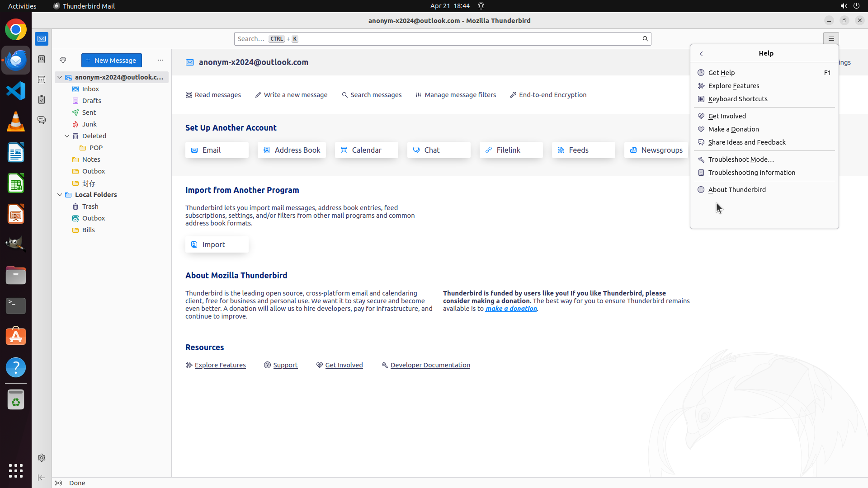Click search magnifier icon in search bar
The width and height of the screenshot is (868, 488).
[645, 39]
